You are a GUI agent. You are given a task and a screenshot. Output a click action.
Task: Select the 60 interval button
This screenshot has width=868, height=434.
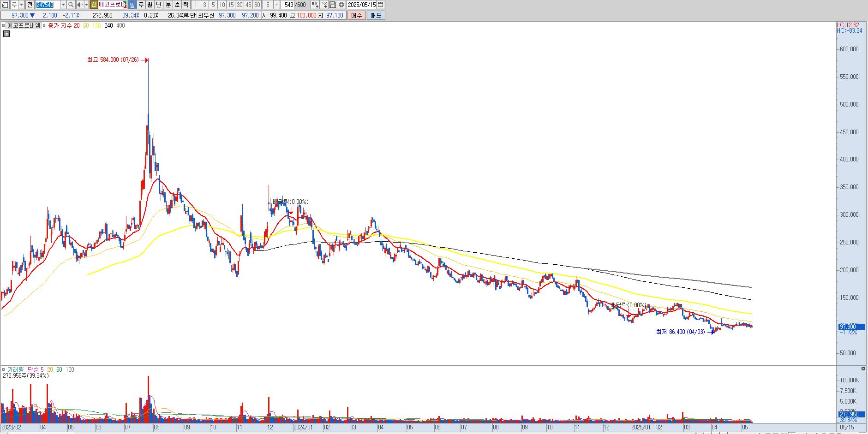(x=257, y=5)
